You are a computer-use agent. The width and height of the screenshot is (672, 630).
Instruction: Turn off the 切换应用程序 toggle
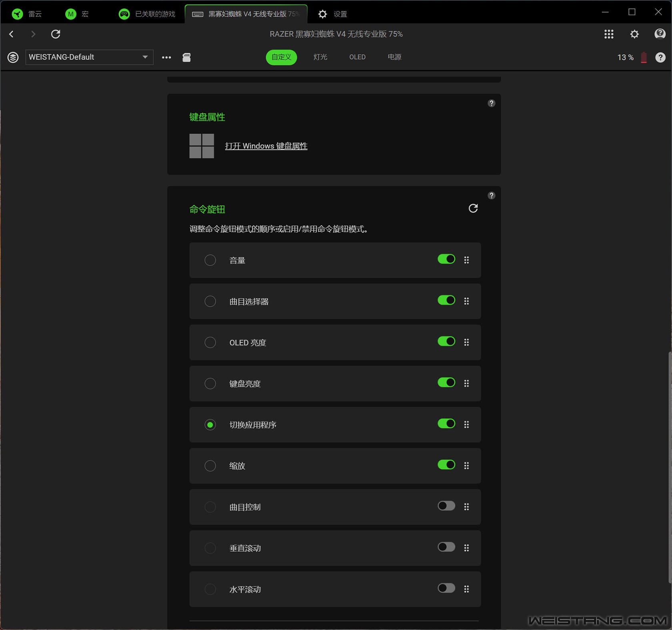pyautogui.click(x=446, y=424)
